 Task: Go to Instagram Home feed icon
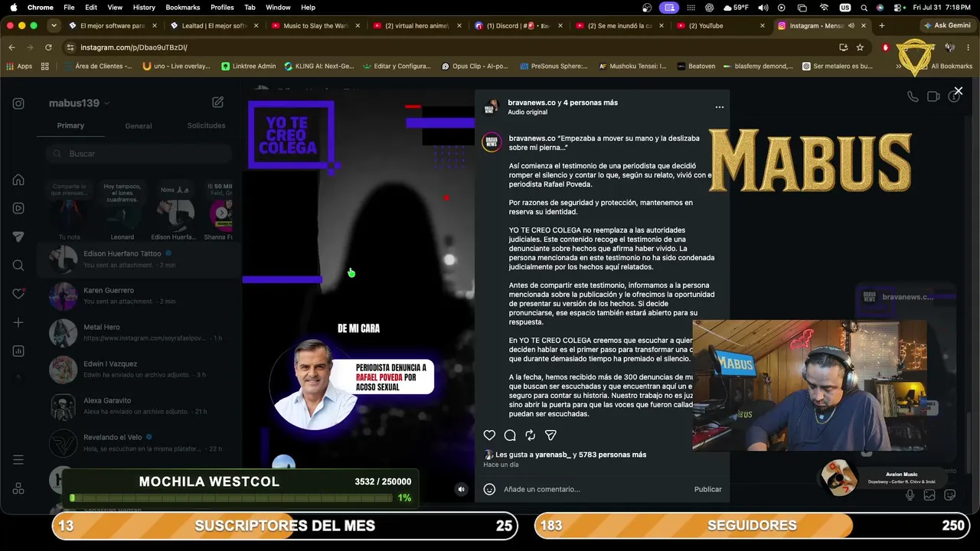[18, 180]
